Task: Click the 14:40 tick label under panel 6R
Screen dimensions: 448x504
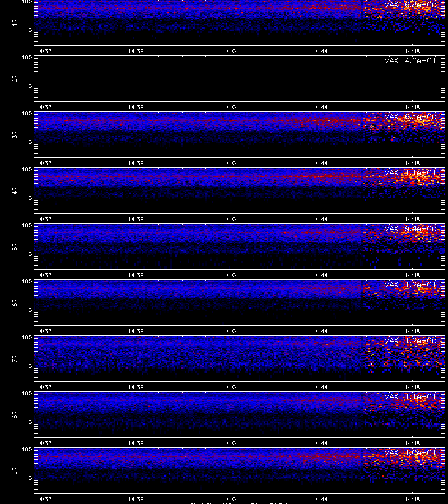Action: click(x=228, y=331)
